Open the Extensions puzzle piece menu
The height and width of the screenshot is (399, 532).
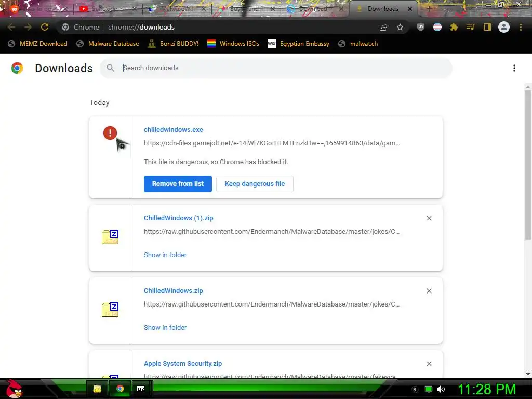click(x=454, y=27)
